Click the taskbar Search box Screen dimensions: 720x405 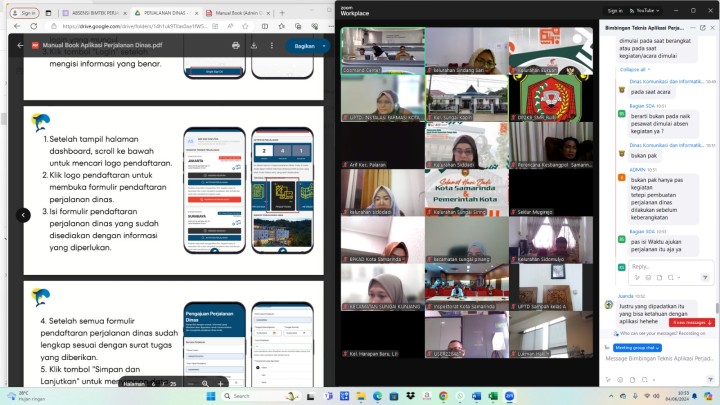click(x=261, y=396)
